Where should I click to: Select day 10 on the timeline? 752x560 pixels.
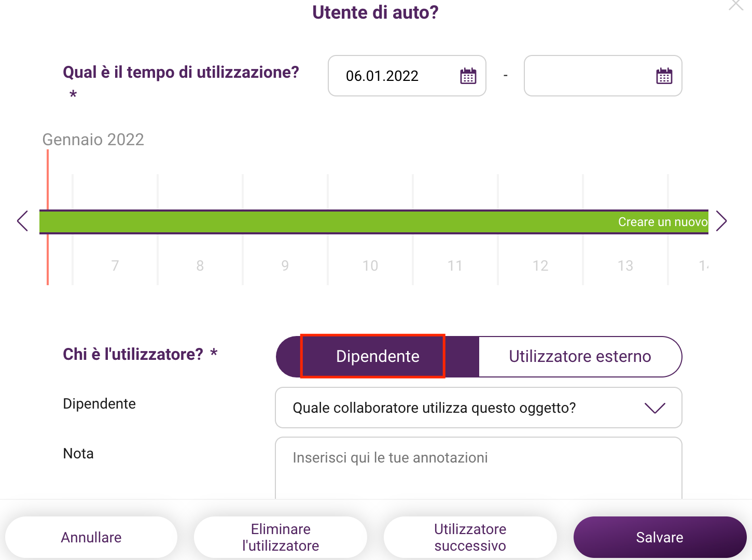tap(370, 265)
